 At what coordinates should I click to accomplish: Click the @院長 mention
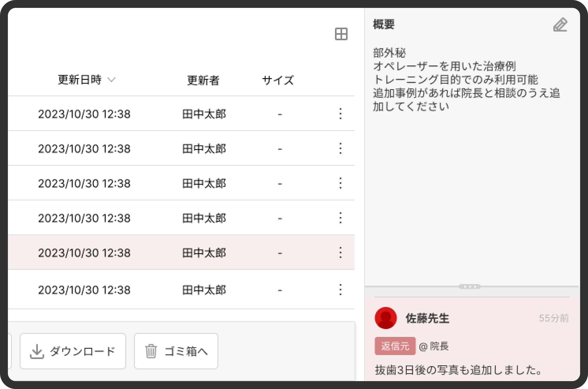(x=434, y=346)
